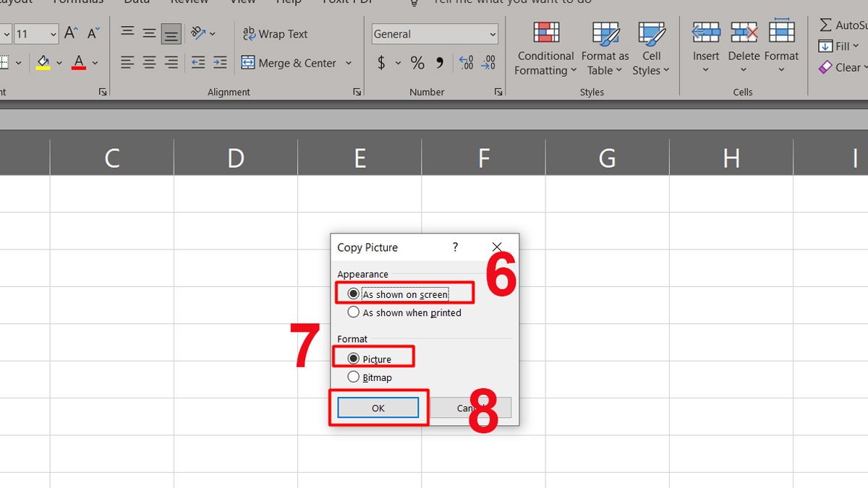The image size is (868, 488).
Task: Click the Increase Indent icon
Action: [220, 63]
